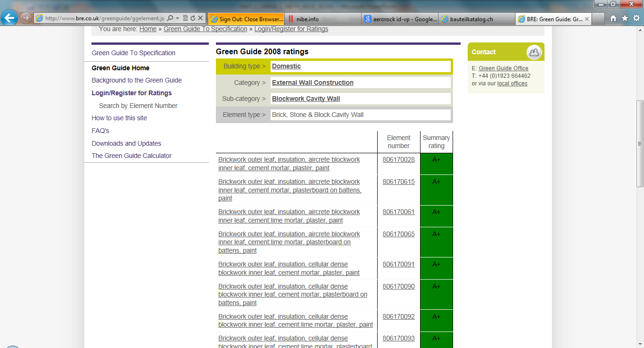
Task: Select the BRE: Green Guide tab
Action: point(553,19)
